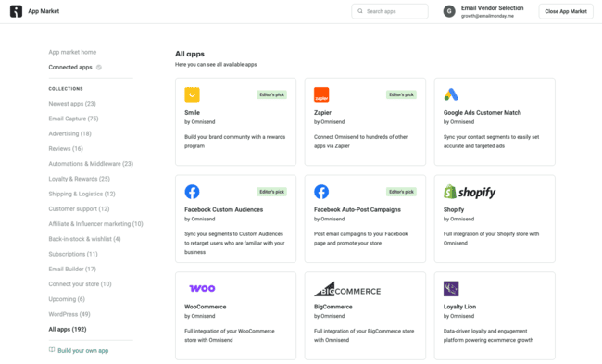Click the Search apps field
This screenshot has width=602, height=364.
[390, 11]
